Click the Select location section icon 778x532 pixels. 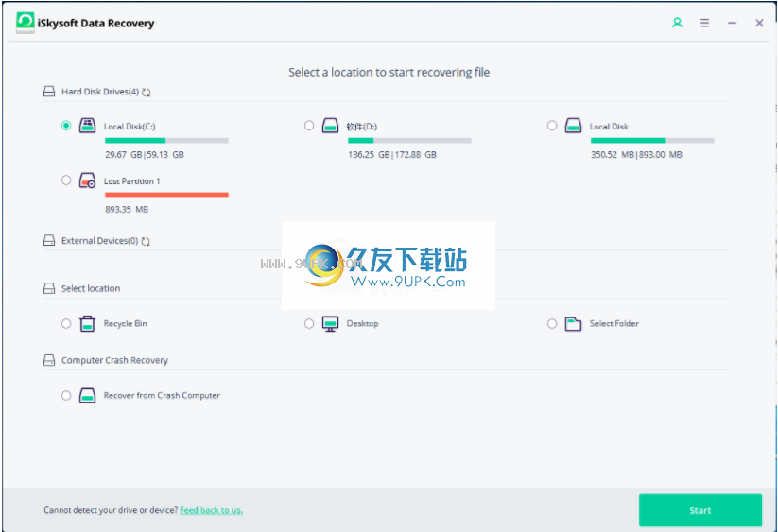point(49,288)
